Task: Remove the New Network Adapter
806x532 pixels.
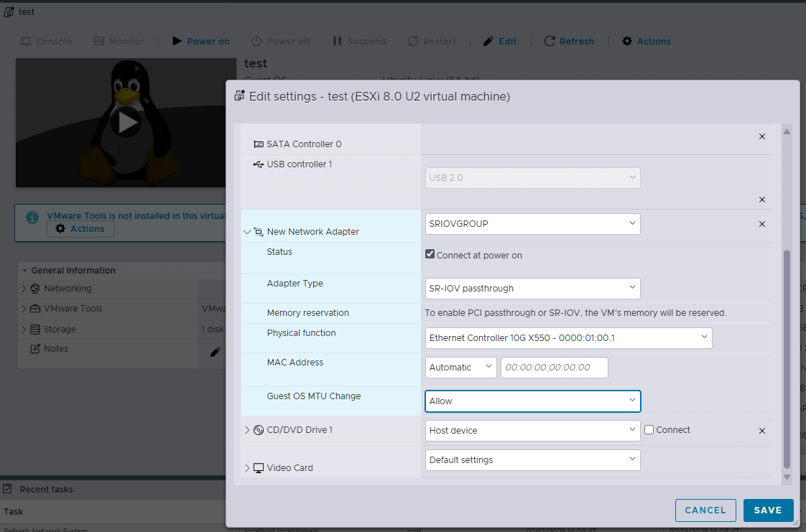Action: 761,225
